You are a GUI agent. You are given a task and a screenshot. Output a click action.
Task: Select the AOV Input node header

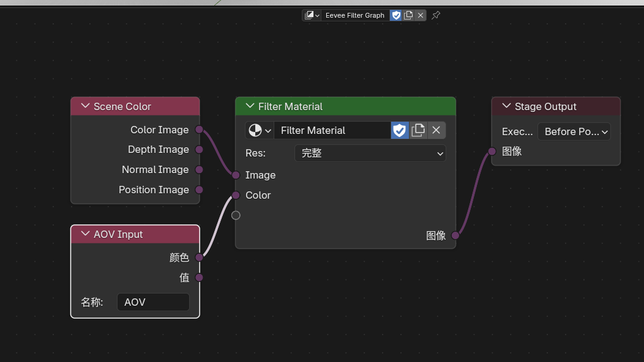click(135, 234)
